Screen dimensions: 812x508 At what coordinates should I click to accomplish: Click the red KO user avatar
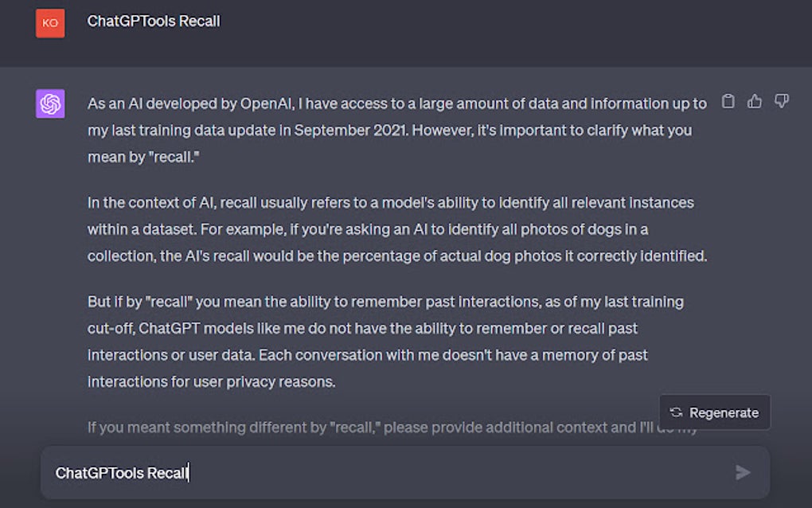click(50, 22)
